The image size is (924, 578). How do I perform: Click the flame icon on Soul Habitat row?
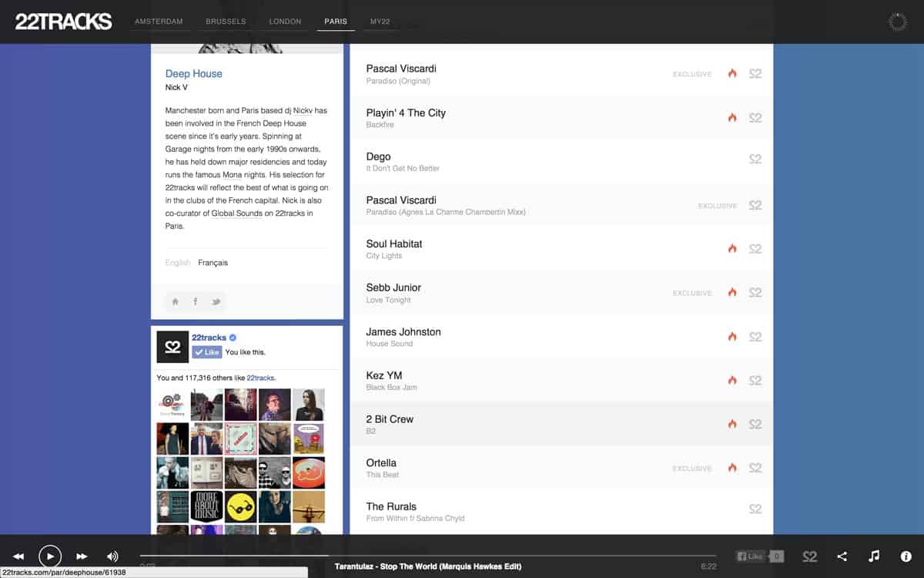(732, 249)
